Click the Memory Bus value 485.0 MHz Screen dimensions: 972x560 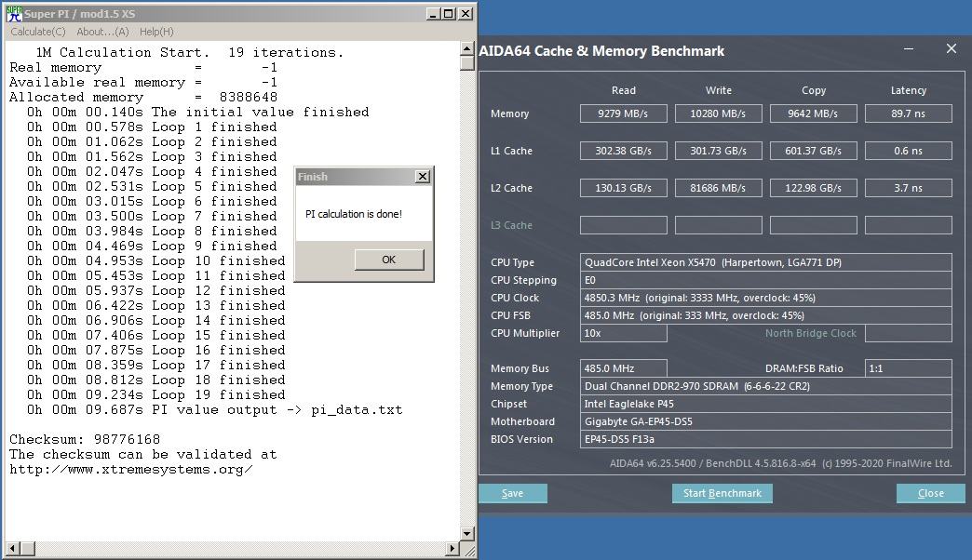tap(624, 368)
